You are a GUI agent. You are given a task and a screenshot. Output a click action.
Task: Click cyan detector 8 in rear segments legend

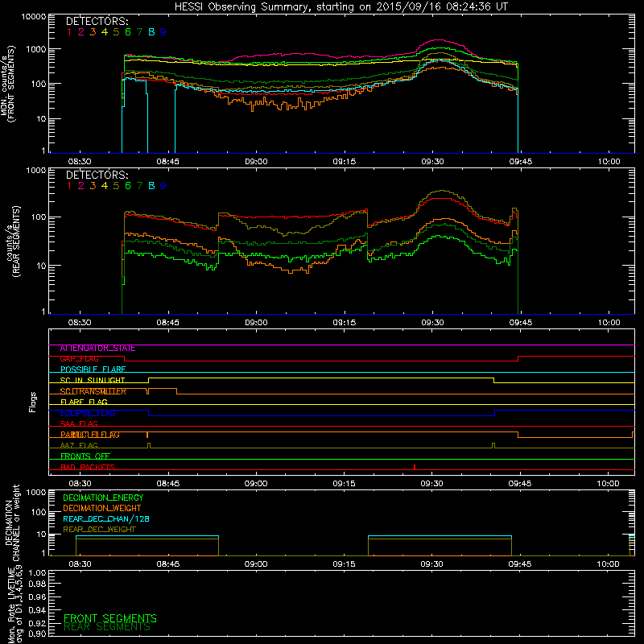(x=151, y=186)
